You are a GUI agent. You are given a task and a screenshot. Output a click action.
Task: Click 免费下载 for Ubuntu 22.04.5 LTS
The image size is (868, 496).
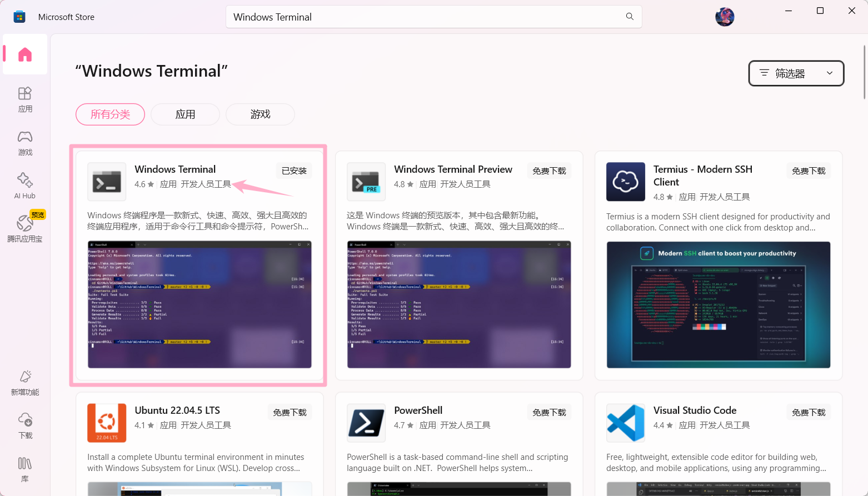pos(290,412)
